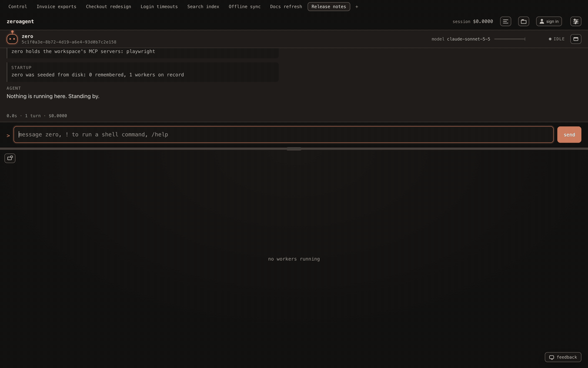Select the Release notes tab

pyautogui.click(x=329, y=6)
